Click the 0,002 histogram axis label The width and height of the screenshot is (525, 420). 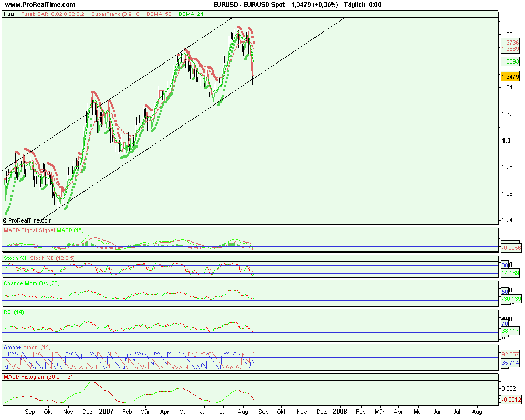pyautogui.click(x=509, y=388)
